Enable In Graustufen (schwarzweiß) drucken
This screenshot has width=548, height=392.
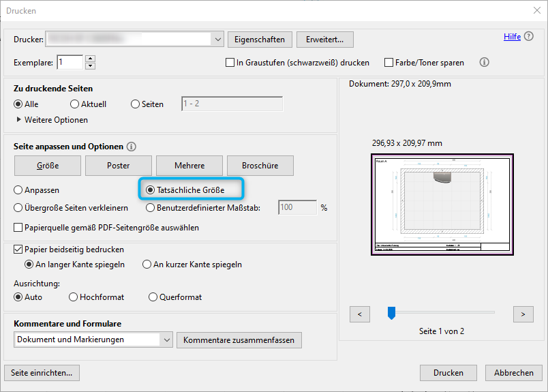coord(230,63)
